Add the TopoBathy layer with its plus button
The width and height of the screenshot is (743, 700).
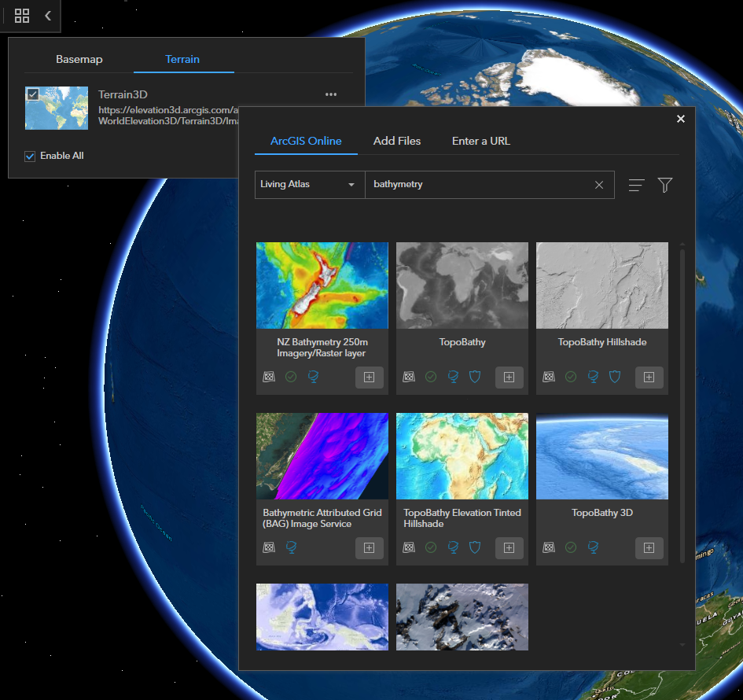coord(509,377)
